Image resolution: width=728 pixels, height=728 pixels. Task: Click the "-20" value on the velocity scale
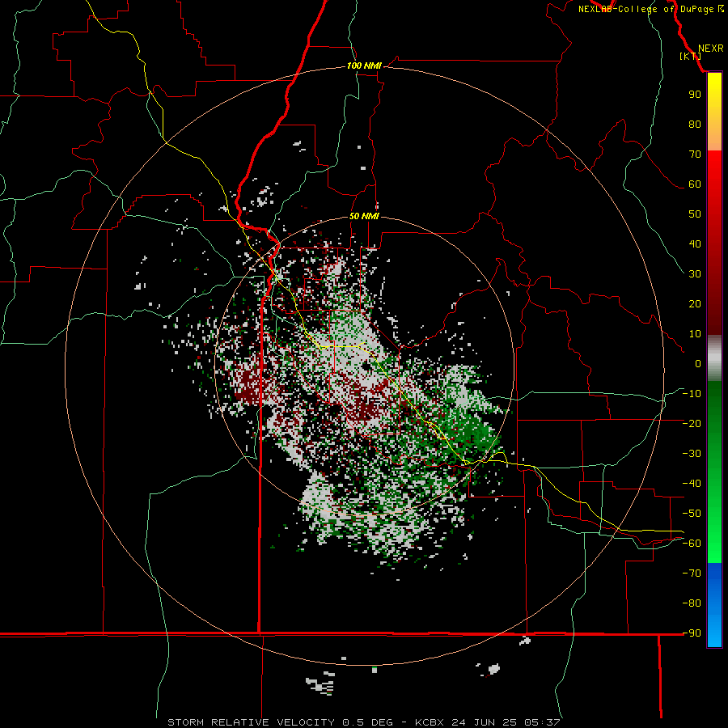[x=692, y=423]
